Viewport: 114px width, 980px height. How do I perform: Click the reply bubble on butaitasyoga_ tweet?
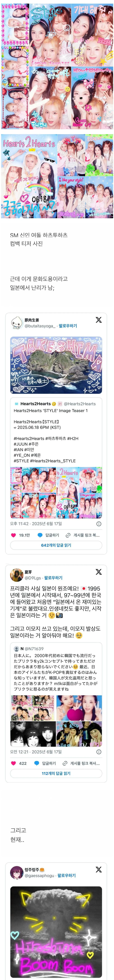pyautogui.click(x=40, y=535)
